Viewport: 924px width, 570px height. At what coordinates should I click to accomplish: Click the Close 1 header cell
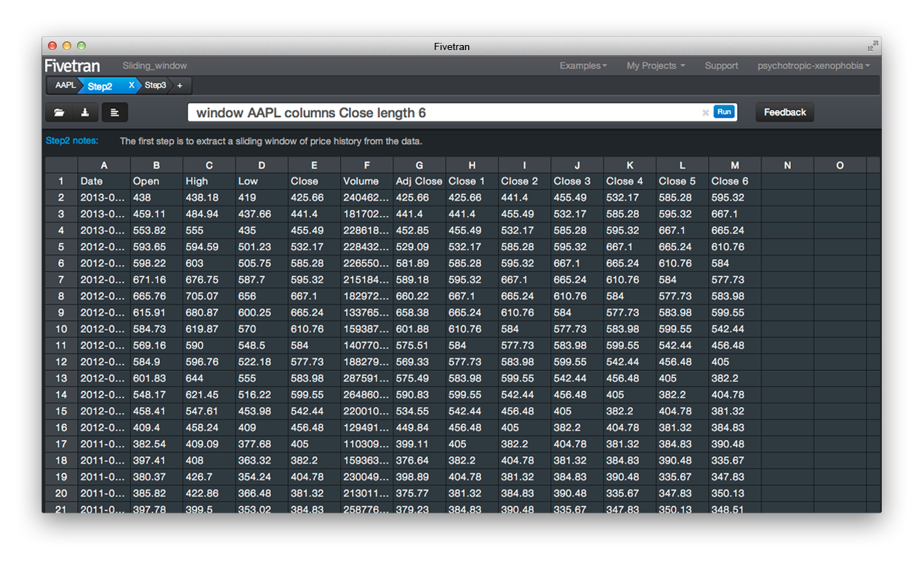coord(472,181)
